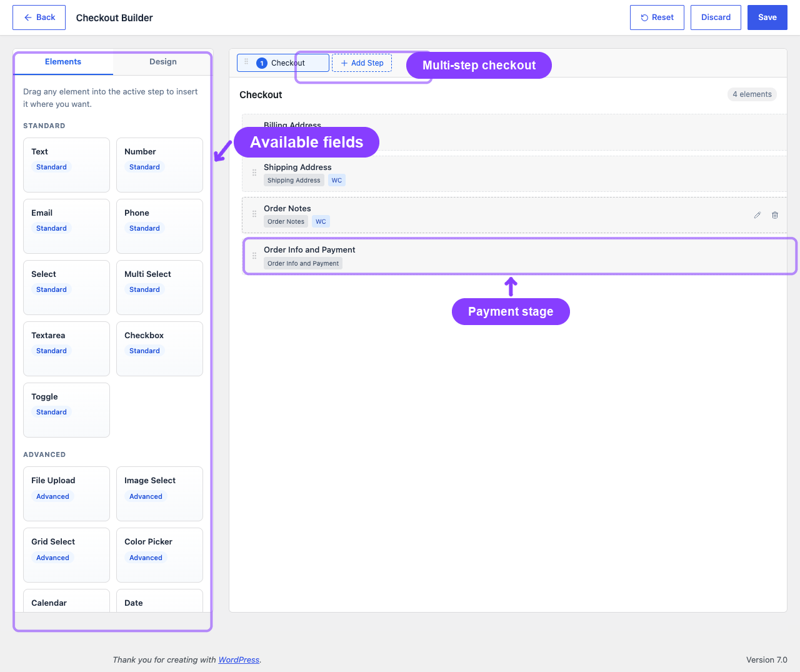Delete Order Notes with trash icon
800x672 pixels.
[x=775, y=215]
